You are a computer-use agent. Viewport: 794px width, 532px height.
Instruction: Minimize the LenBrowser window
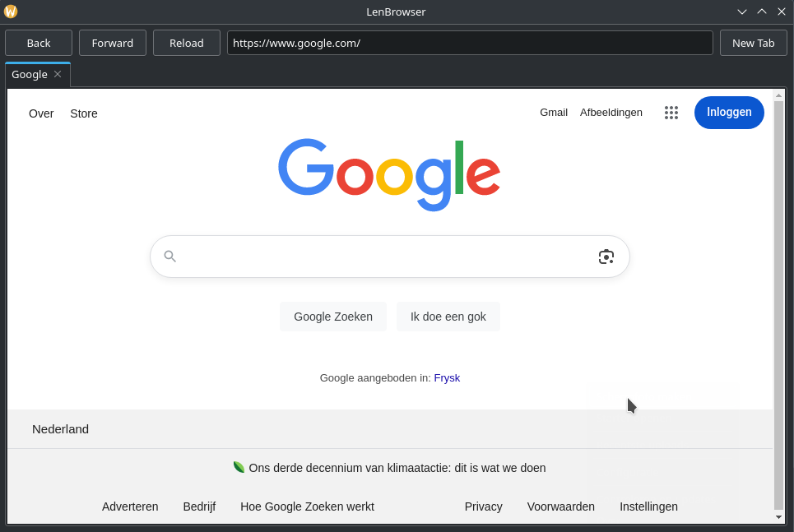[x=742, y=12]
